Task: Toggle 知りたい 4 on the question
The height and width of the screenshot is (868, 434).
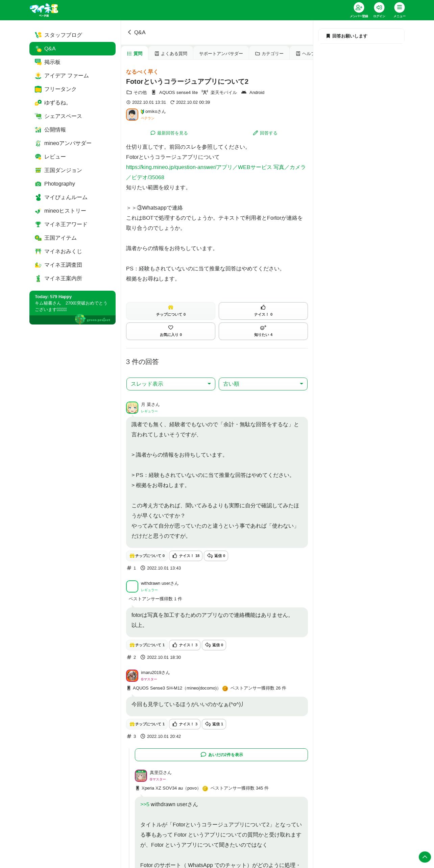Action: pos(263,331)
